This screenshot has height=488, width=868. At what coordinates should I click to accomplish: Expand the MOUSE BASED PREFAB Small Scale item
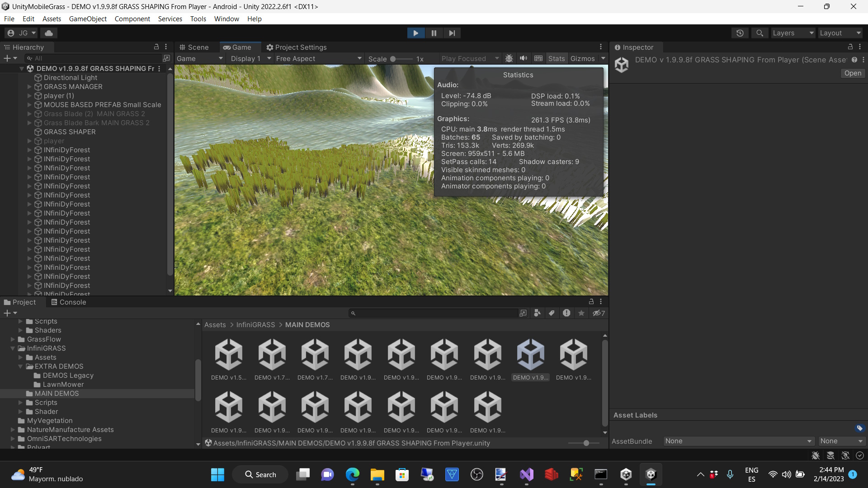point(29,105)
